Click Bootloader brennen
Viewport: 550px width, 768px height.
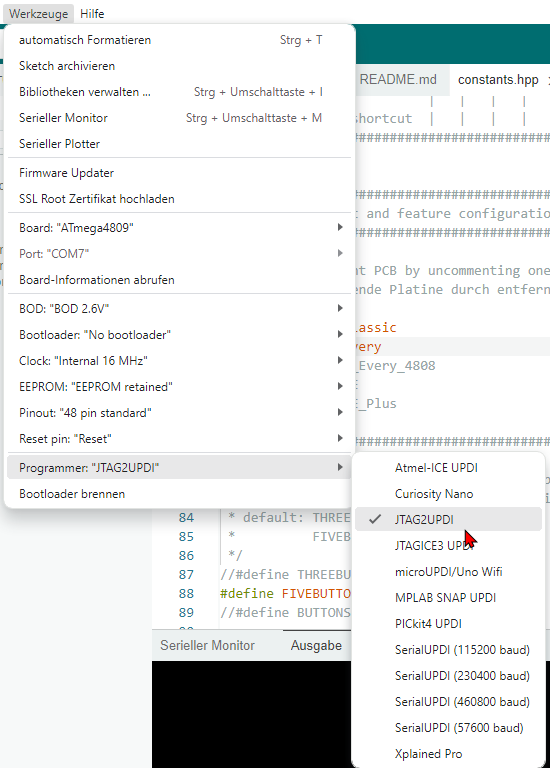pos(179,493)
